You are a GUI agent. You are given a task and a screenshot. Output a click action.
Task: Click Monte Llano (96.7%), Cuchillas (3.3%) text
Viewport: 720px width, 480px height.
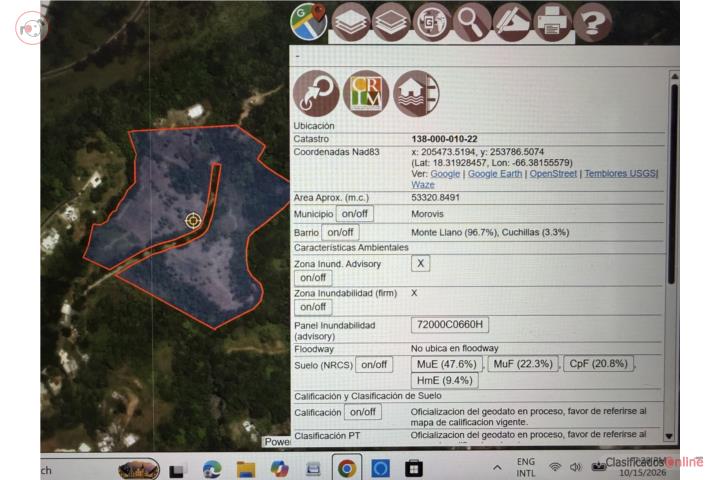point(490,232)
